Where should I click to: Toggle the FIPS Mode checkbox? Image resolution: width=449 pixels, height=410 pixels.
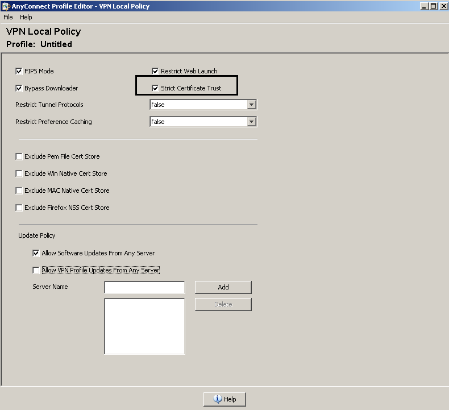(x=19, y=71)
